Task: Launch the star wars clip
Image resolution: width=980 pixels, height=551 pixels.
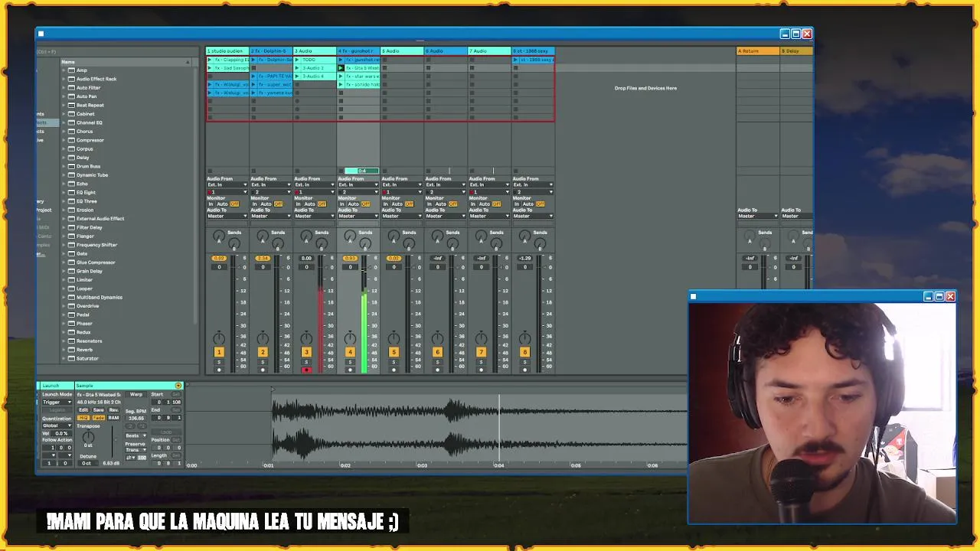Action: [341, 77]
